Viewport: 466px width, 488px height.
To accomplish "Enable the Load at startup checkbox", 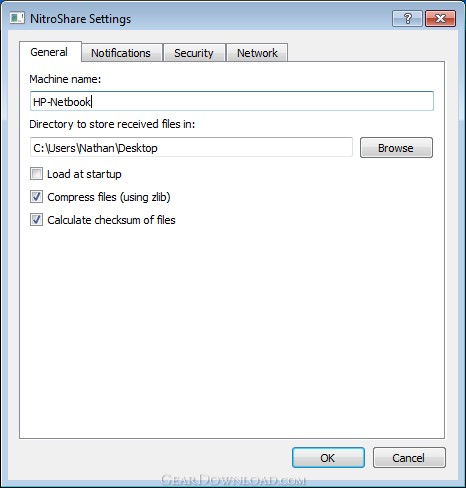I will click(x=36, y=174).
